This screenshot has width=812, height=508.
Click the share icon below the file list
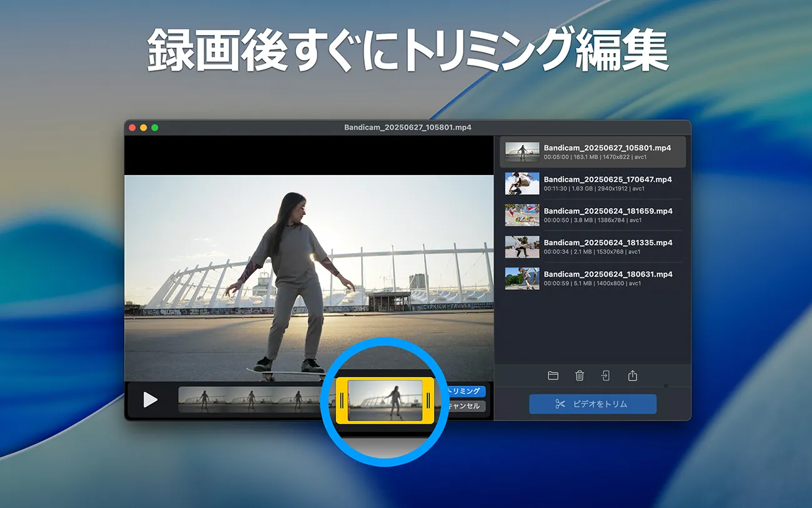coord(632,376)
